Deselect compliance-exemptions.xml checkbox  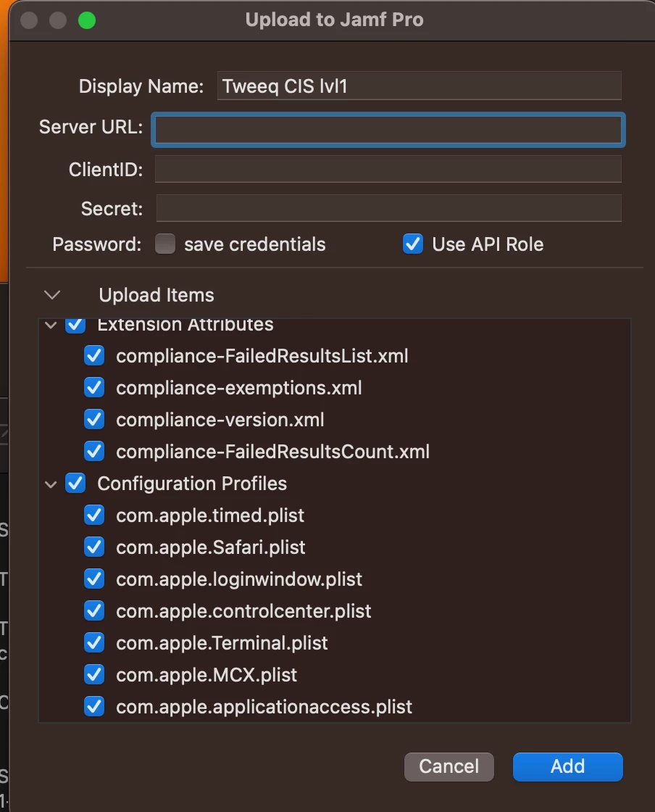click(94, 388)
